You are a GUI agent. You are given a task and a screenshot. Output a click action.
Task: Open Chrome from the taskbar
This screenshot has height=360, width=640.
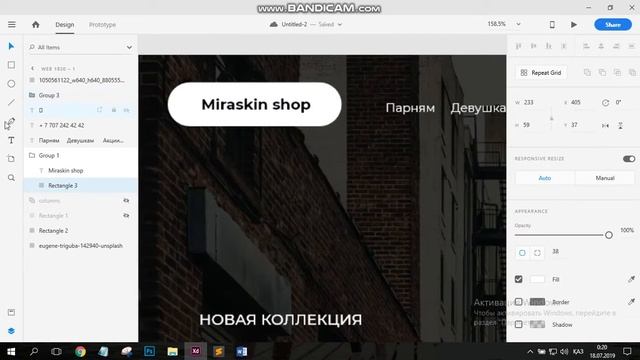80,351
